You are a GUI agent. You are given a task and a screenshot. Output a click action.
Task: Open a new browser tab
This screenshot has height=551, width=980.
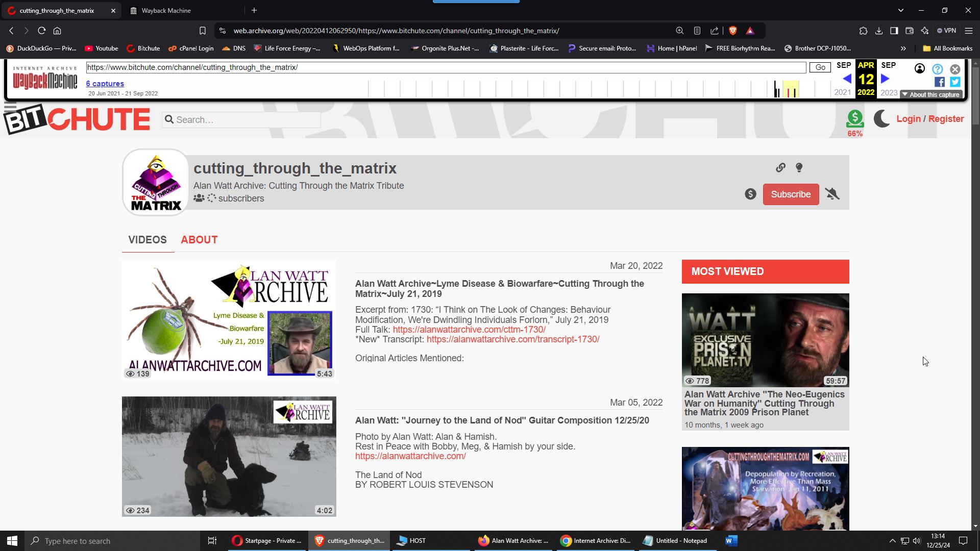254,10
